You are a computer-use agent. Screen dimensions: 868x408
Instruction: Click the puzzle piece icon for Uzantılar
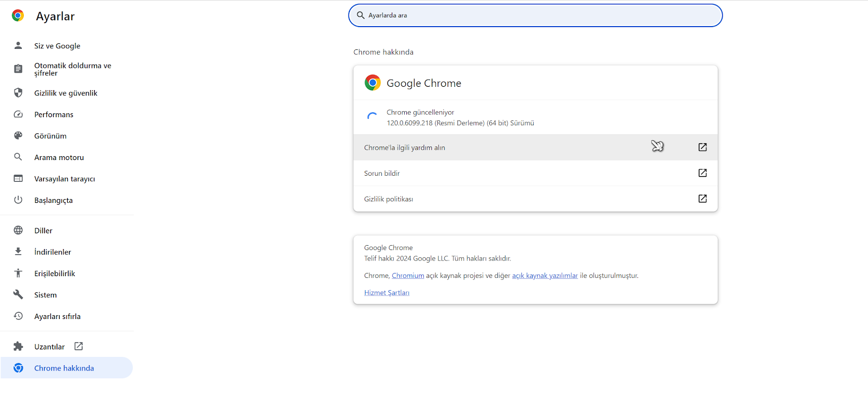click(x=18, y=346)
